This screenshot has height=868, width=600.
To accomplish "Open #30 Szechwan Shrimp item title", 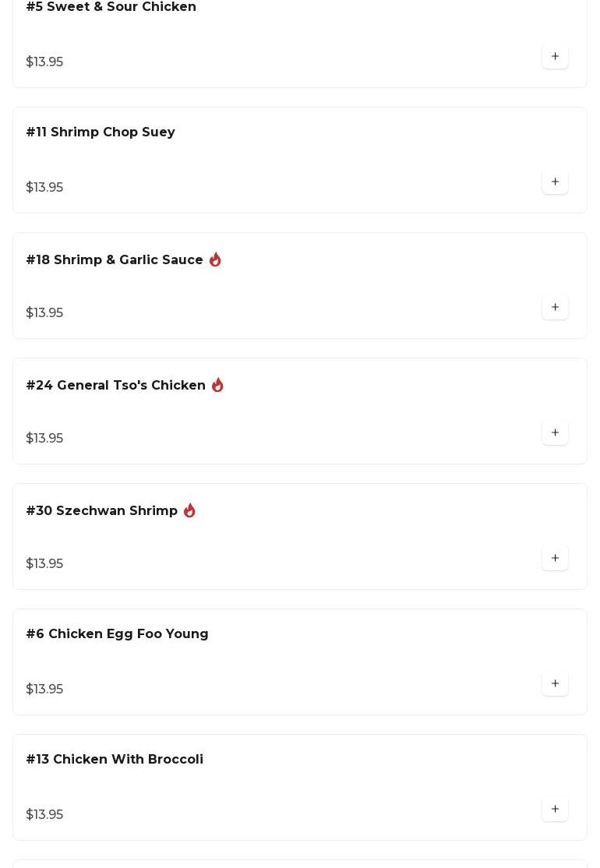I will coord(102,511).
